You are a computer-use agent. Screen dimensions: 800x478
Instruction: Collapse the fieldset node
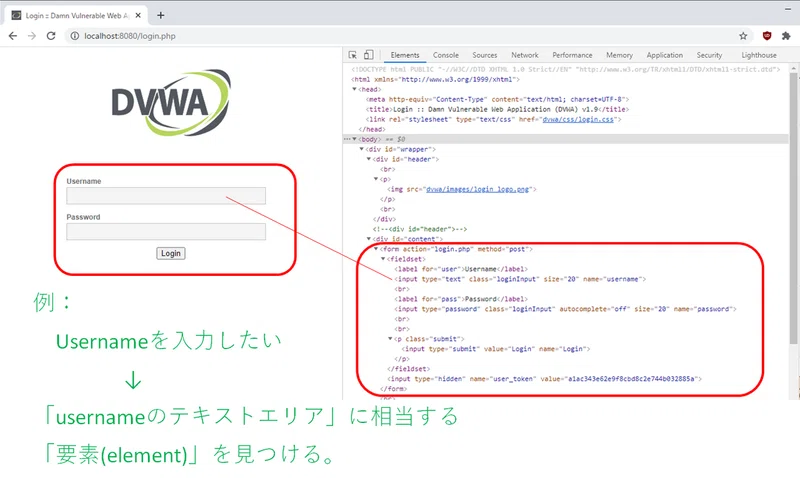383,259
